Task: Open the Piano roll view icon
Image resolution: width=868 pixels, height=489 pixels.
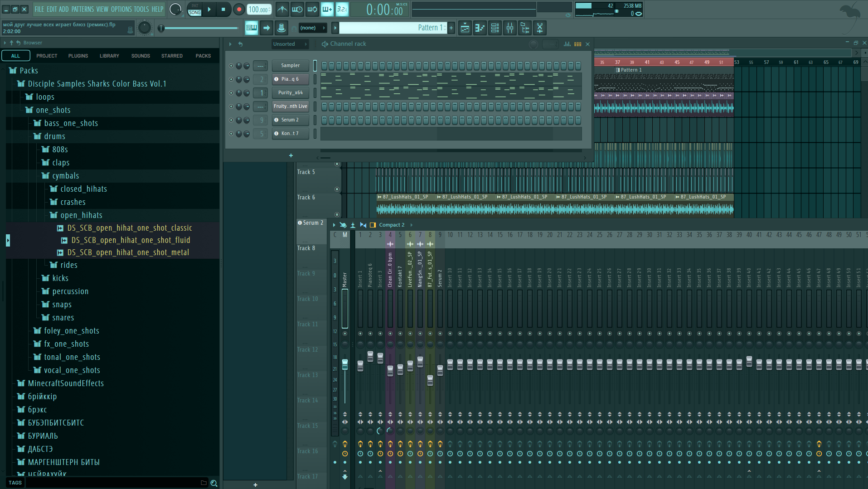Action: (x=480, y=28)
